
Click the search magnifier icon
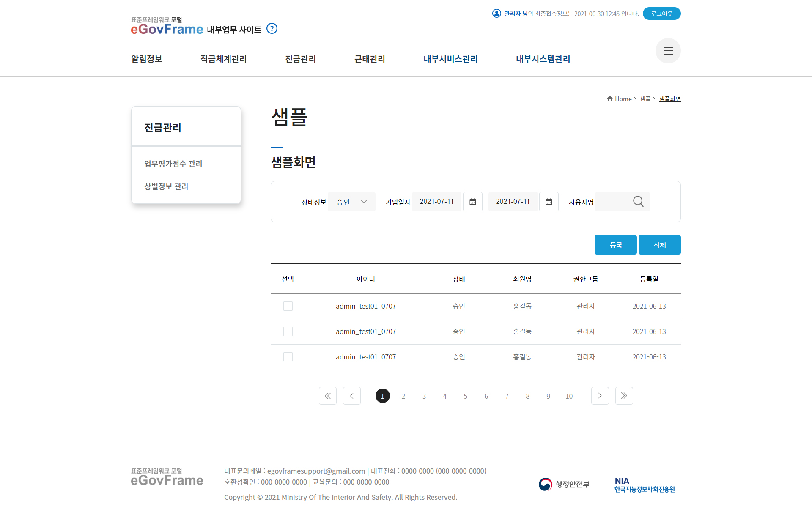(638, 202)
